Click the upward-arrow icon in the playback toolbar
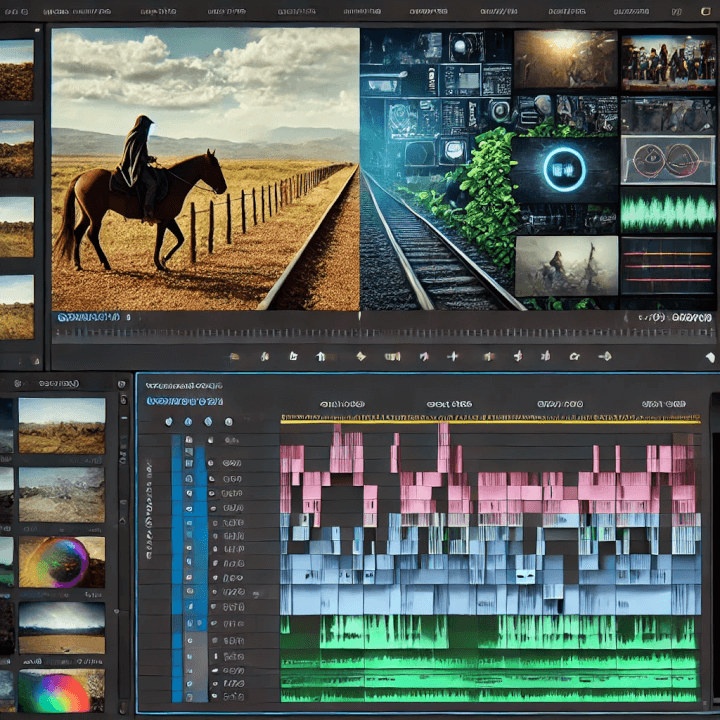 321,356
